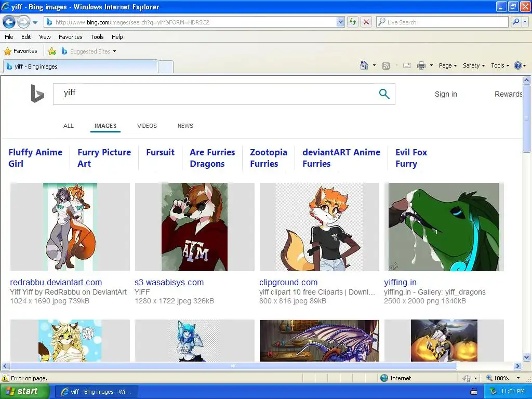The width and height of the screenshot is (532, 399).
Task: Click the horizontal scrollbar right arrow
Action: click(517, 366)
